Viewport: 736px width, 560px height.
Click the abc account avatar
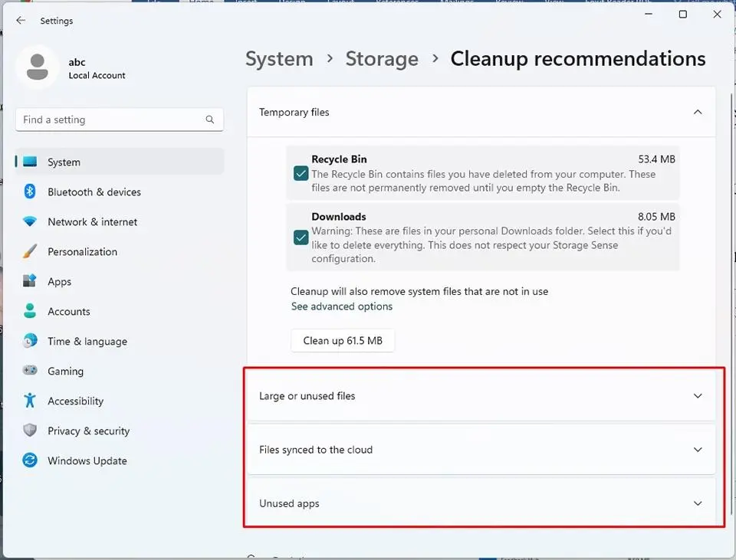pyautogui.click(x=37, y=67)
